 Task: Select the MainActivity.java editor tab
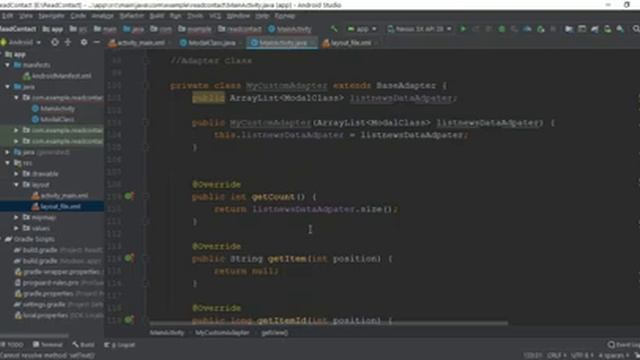pos(282,43)
